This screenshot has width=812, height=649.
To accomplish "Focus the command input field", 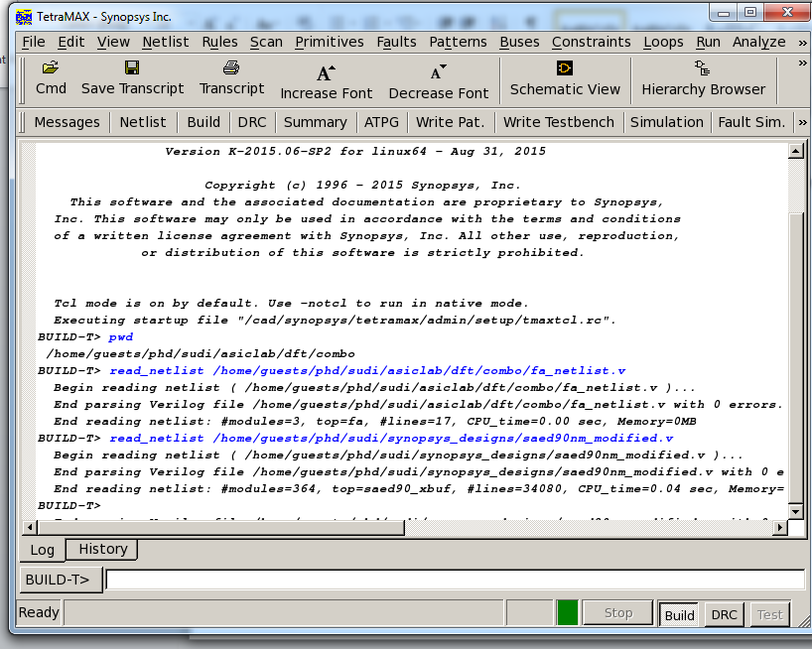I will 456,580.
